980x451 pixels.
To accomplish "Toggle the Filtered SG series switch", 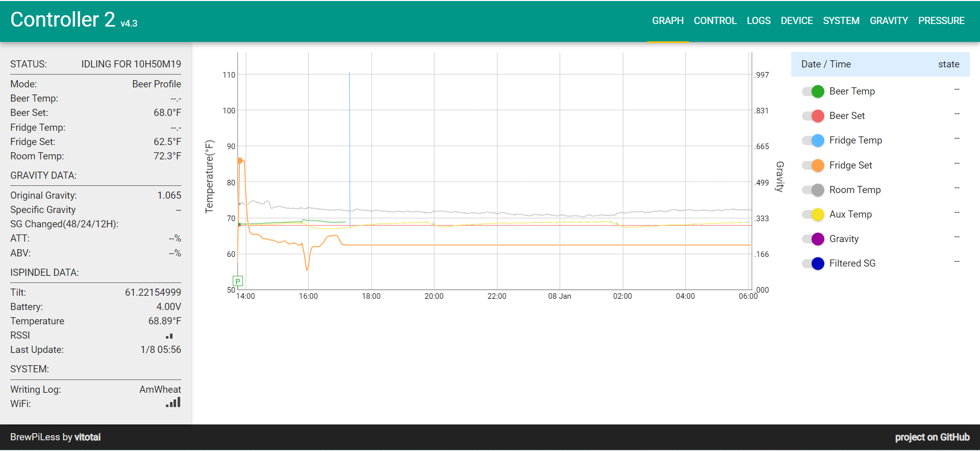I will point(813,264).
